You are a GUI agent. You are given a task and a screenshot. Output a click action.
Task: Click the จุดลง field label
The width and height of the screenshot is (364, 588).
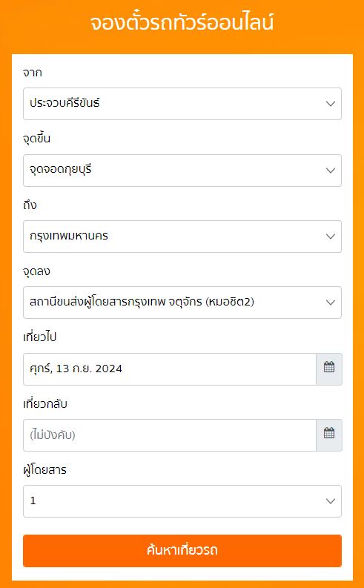(36, 271)
